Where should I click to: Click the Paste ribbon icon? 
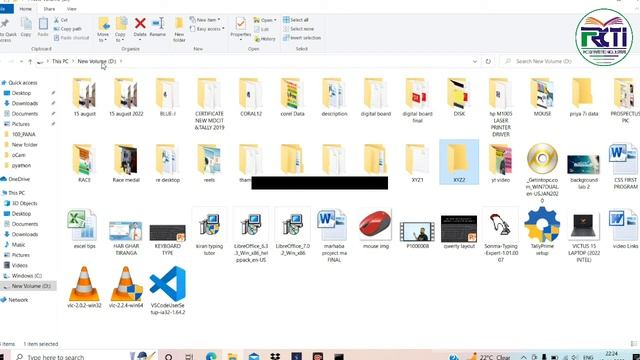(43, 24)
